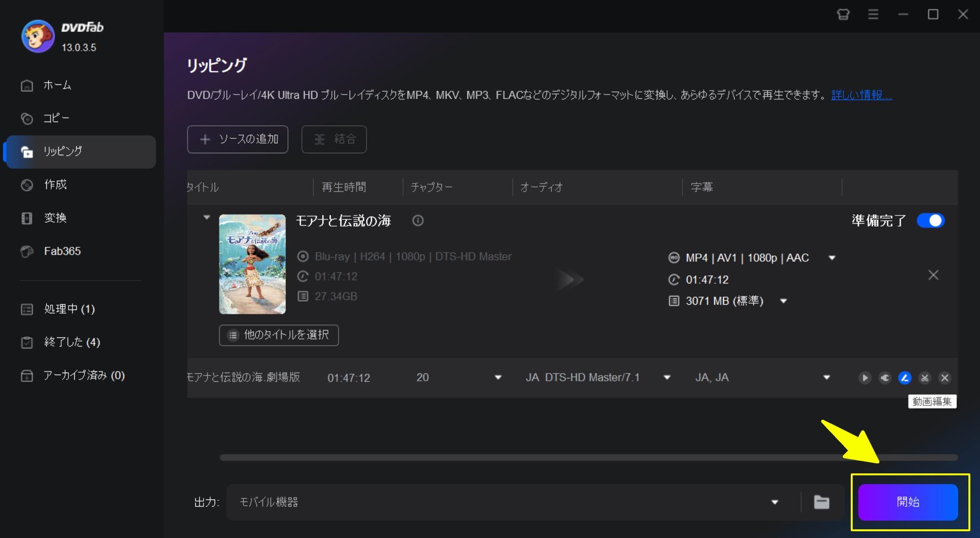Click the チャプター column header
Screen dimensions: 980x538
[432, 187]
